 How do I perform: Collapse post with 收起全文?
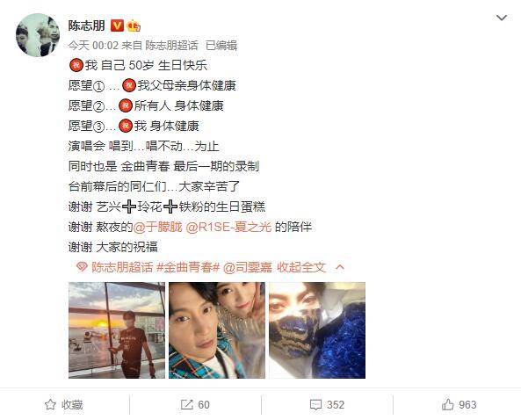pyautogui.click(x=301, y=267)
